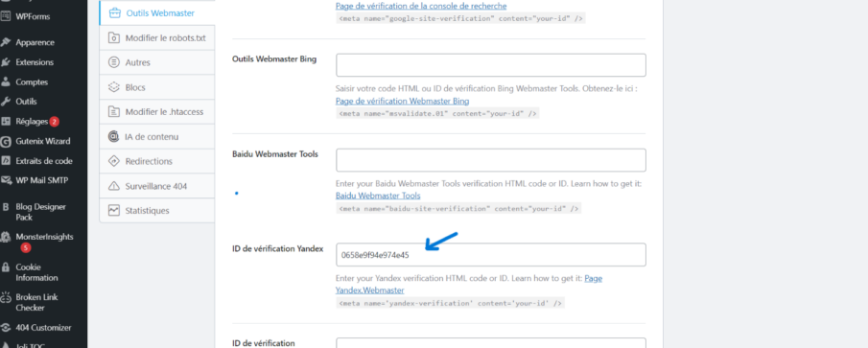Click the baidu-site-verification meta code snippet
Screen dimensions: 868x348
[x=458, y=209]
